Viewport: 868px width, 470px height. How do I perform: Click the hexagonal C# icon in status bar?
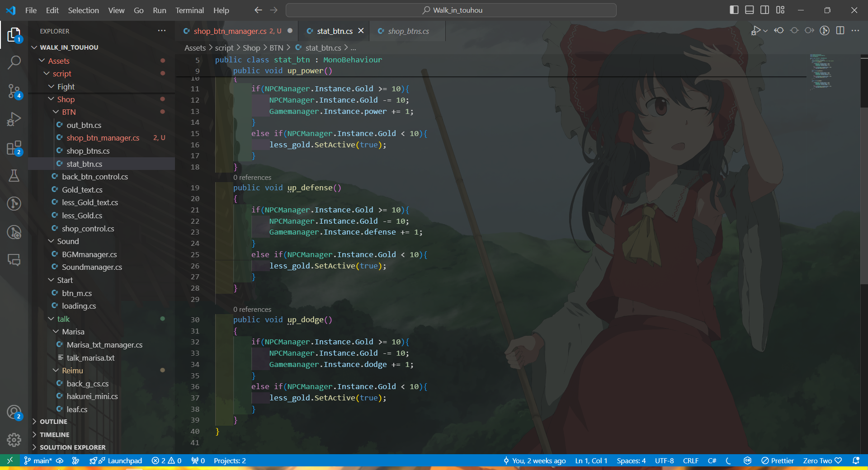click(x=747, y=461)
